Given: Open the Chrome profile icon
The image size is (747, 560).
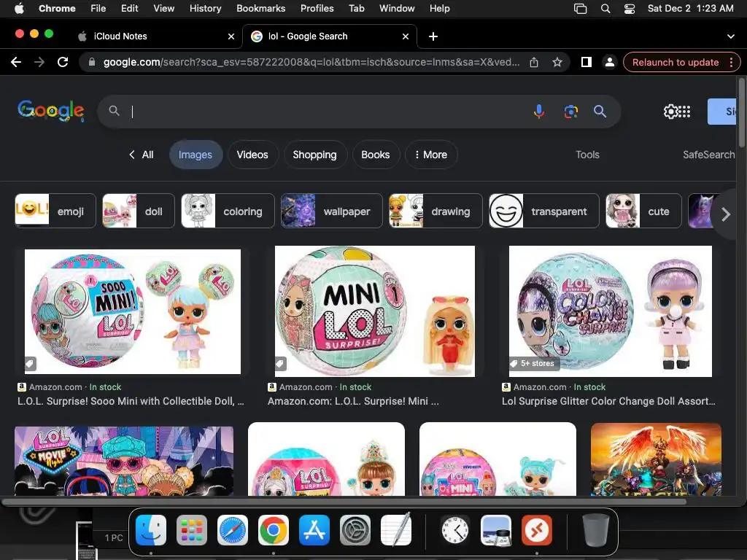Looking at the screenshot, I should [609, 62].
